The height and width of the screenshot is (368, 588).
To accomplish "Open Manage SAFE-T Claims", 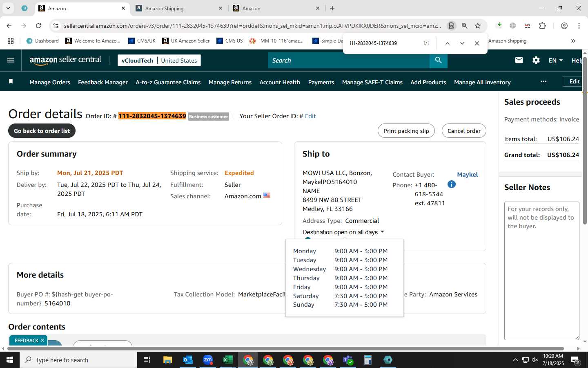I will click(x=372, y=82).
